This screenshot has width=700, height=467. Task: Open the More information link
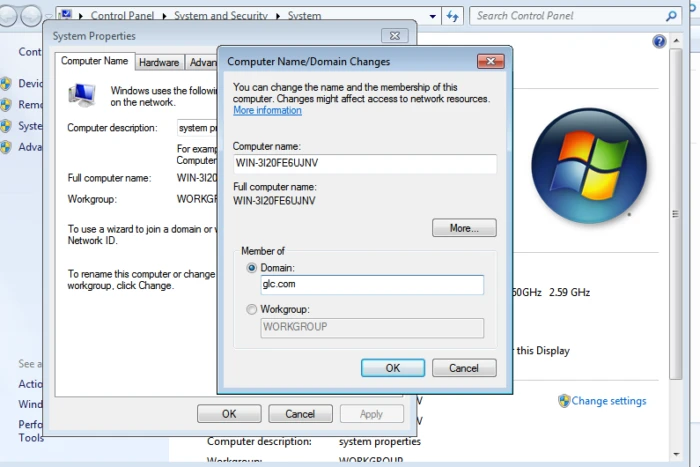(x=267, y=110)
